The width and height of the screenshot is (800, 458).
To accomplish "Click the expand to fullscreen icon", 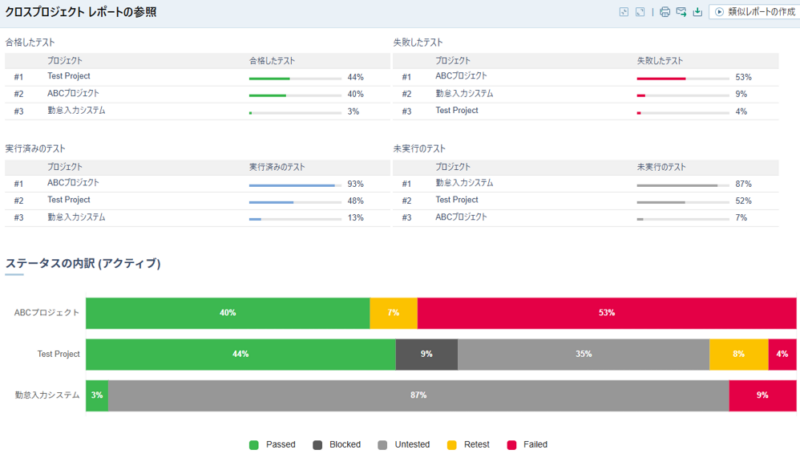I will pos(640,12).
